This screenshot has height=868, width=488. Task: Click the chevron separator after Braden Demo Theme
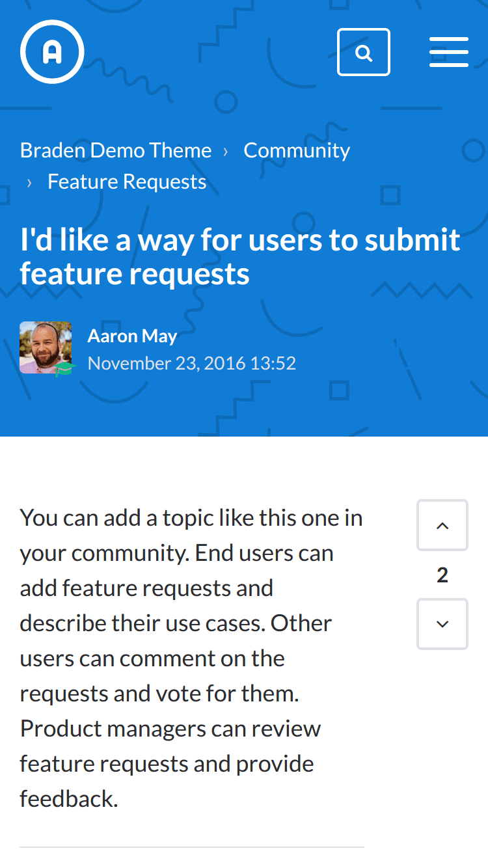[226, 151]
